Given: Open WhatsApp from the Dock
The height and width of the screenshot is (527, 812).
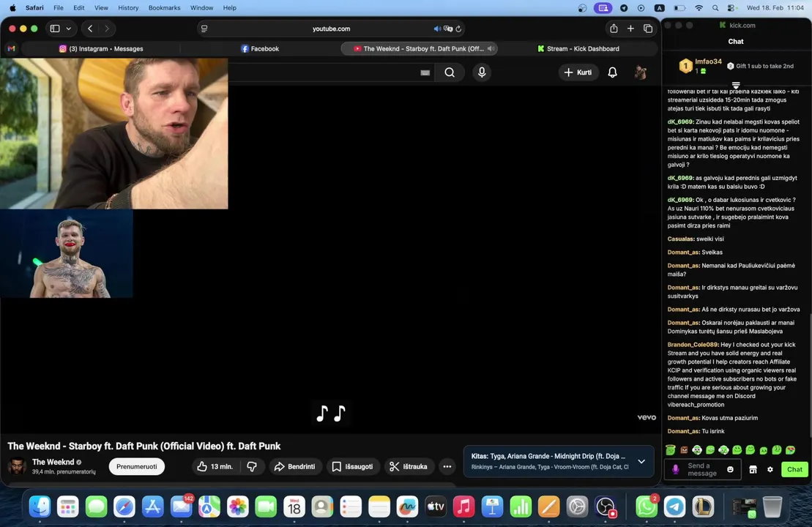Looking at the screenshot, I should click(x=646, y=507).
